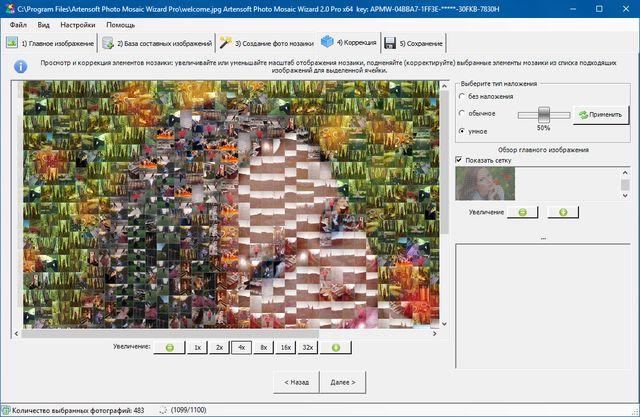Open the Настройки menu
This screenshot has width=640, height=417.
pos(78,23)
